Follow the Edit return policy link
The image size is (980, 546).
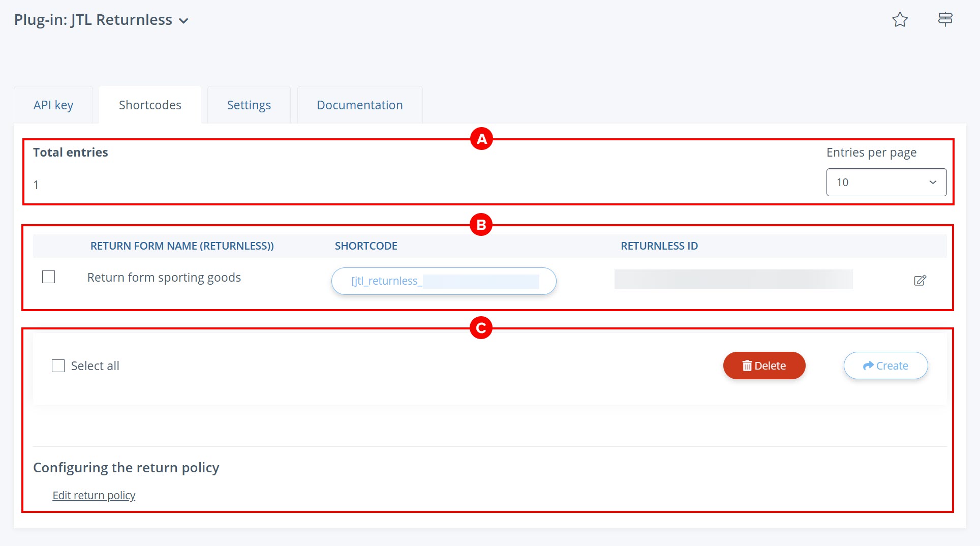tap(94, 495)
